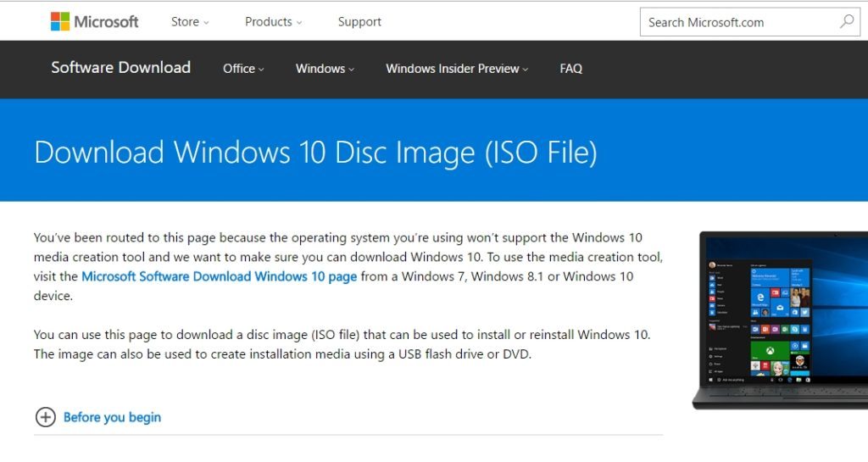Viewport: 868px width, 462px height.
Task: Expand the Products dropdown
Action: point(274,21)
